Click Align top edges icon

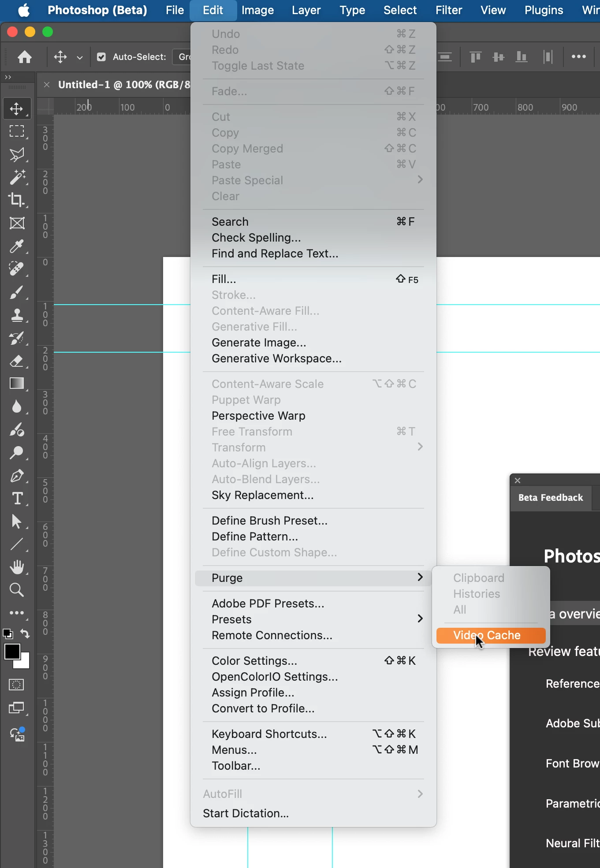(475, 57)
